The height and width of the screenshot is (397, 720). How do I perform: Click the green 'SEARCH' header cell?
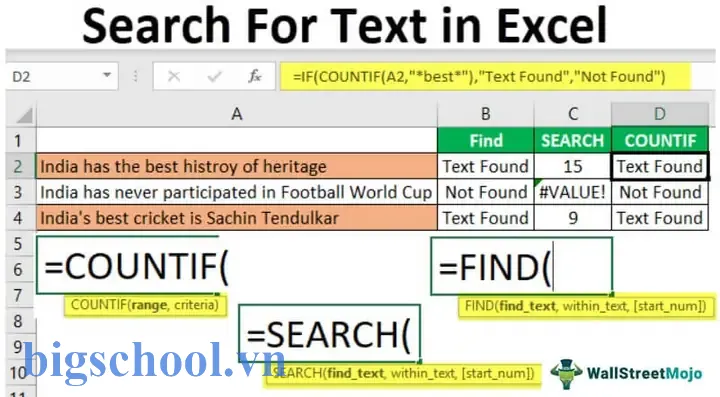point(573,140)
